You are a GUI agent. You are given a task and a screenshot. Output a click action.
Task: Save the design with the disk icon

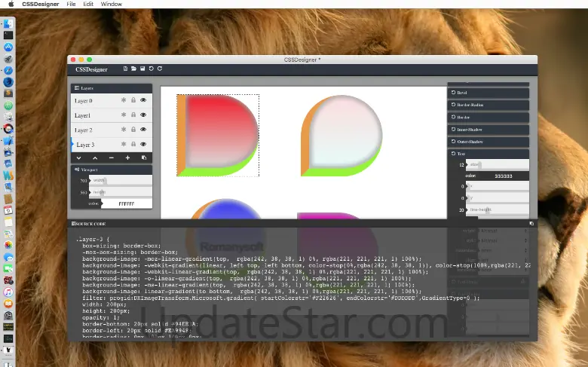tap(142, 69)
